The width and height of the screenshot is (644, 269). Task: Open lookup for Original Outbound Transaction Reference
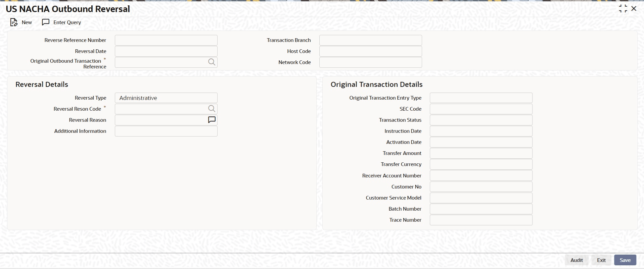[x=212, y=62]
